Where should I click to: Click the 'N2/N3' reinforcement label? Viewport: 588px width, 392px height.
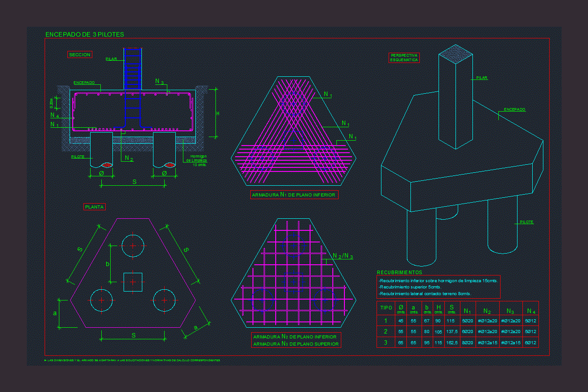343,256
